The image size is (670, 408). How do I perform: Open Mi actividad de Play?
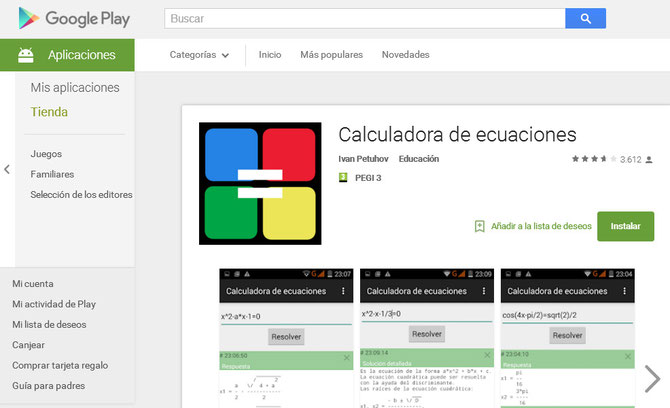point(54,304)
